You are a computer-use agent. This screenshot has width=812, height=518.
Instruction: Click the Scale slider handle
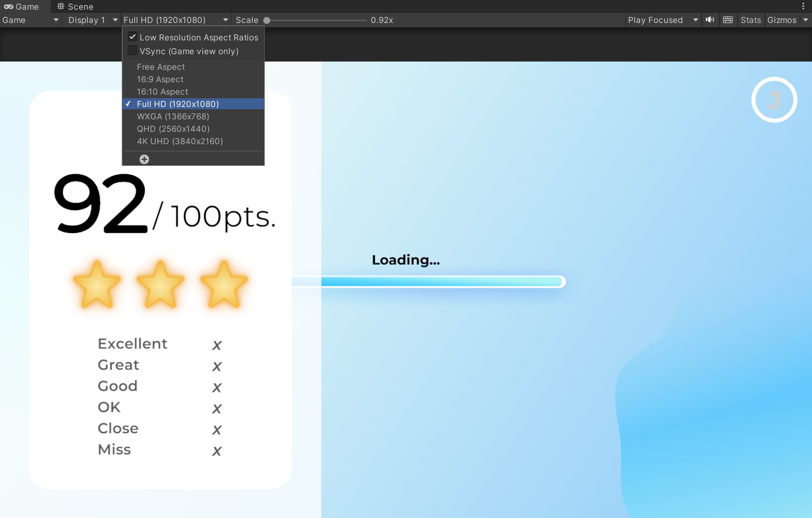pos(267,20)
